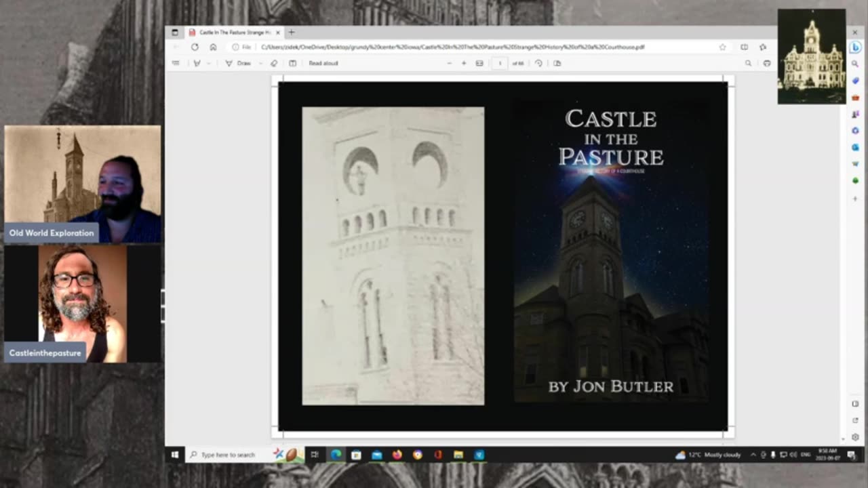
Task: Open File Explorer from the taskbar
Action: coord(458,455)
